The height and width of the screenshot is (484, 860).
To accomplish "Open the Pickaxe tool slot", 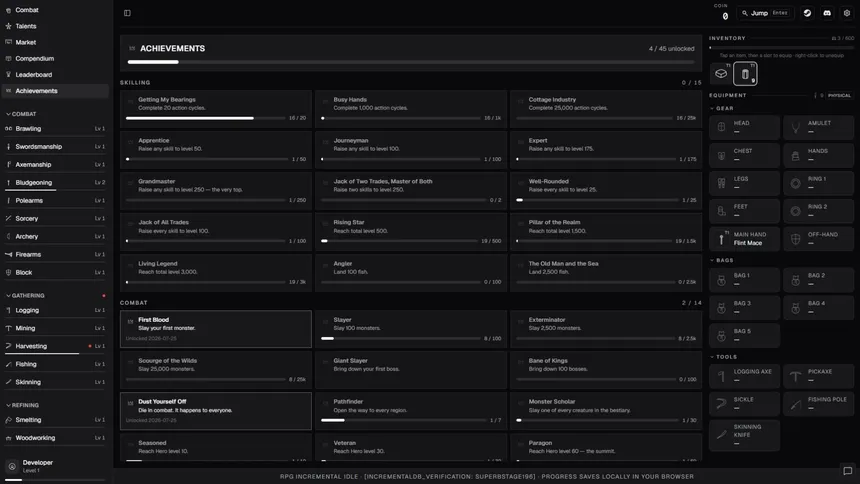I will 818,376.
